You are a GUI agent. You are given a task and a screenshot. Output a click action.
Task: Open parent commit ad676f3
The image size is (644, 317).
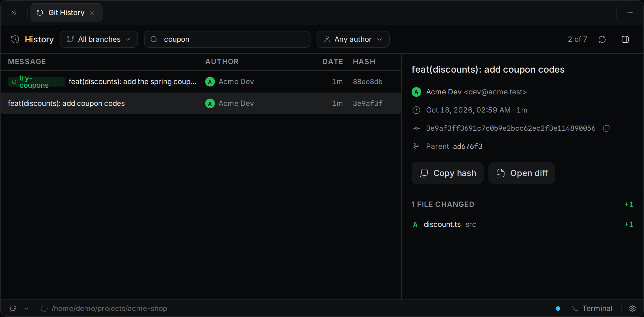coord(468,146)
